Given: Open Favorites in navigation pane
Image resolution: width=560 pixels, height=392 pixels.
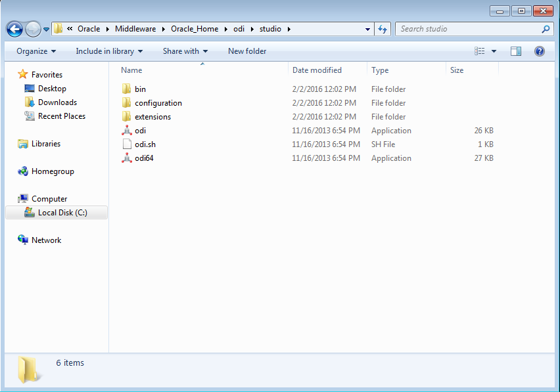Looking at the screenshot, I should 47,75.
